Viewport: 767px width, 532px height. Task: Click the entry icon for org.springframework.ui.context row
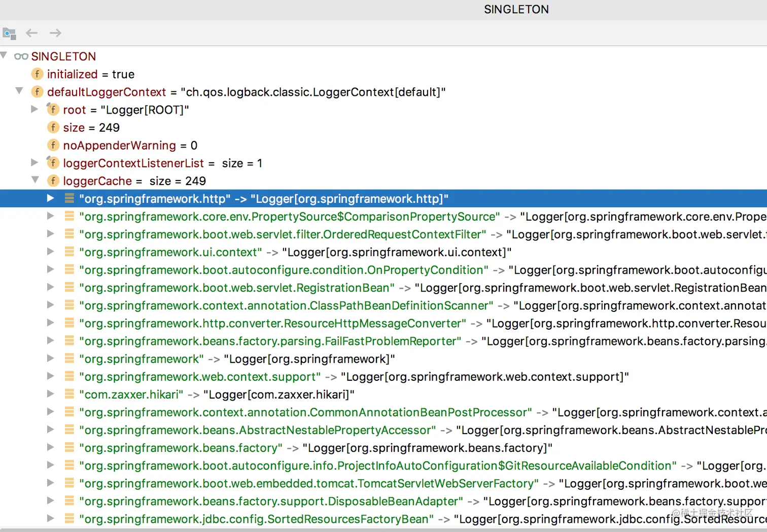[69, 252]
